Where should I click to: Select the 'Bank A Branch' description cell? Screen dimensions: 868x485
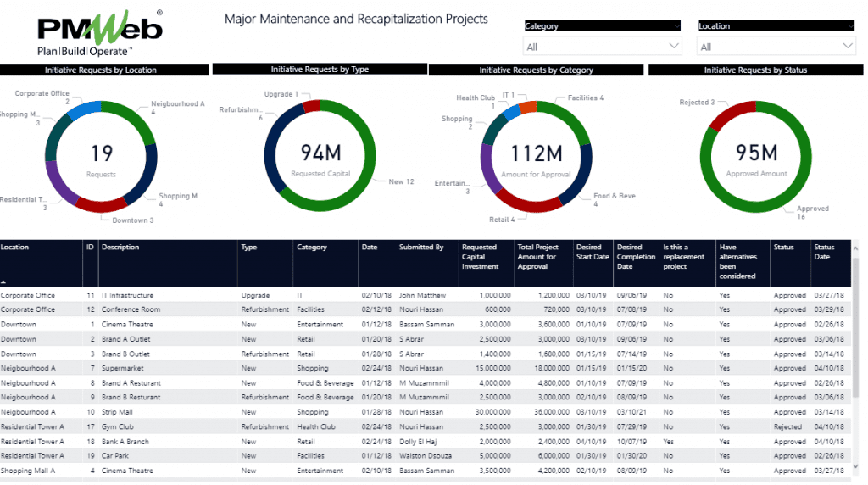point(125,442)
